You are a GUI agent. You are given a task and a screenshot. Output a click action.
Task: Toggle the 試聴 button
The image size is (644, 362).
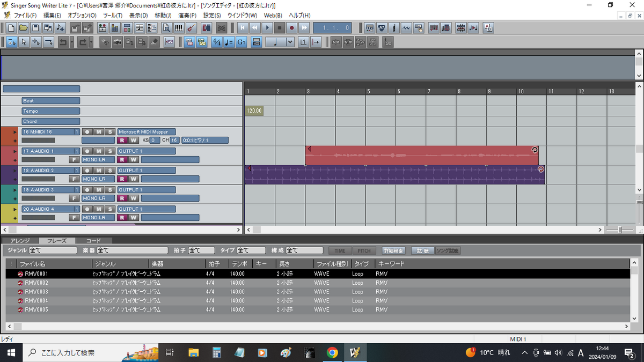(x=422, y=250)
